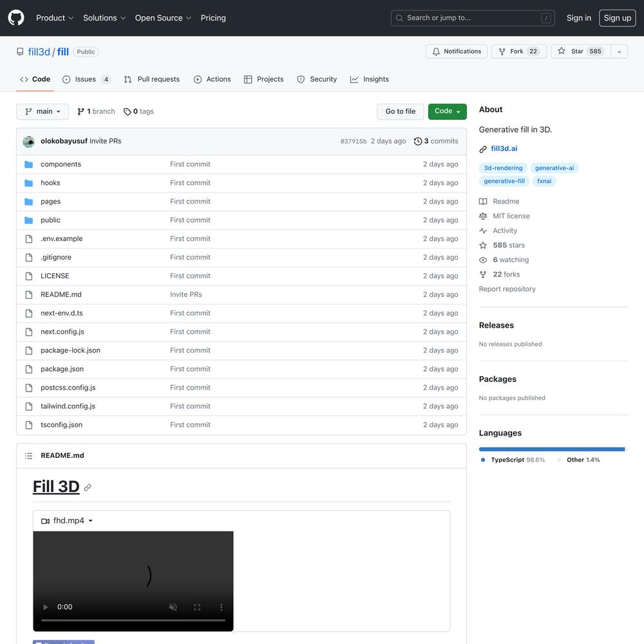Open the hooks folder

click(50, 183)
